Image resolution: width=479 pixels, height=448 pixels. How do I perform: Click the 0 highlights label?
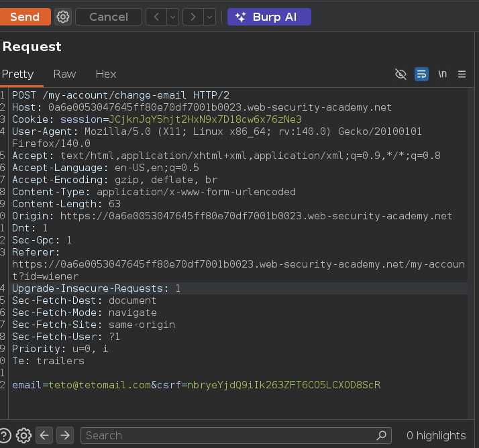436,435
